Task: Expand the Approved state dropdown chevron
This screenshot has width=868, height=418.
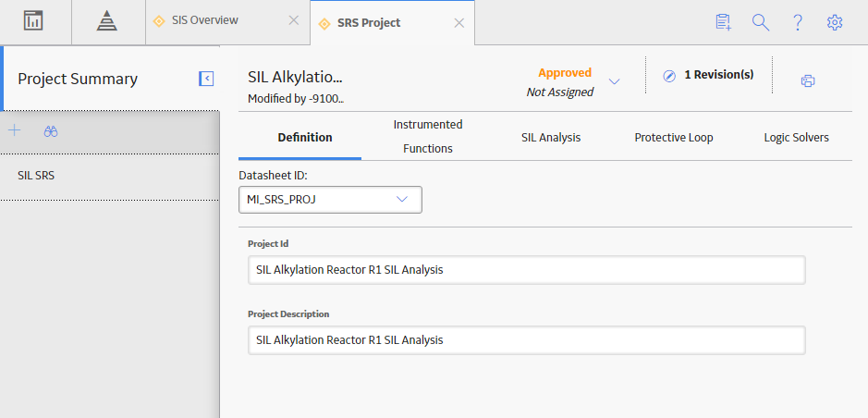Action: (614, 81)
